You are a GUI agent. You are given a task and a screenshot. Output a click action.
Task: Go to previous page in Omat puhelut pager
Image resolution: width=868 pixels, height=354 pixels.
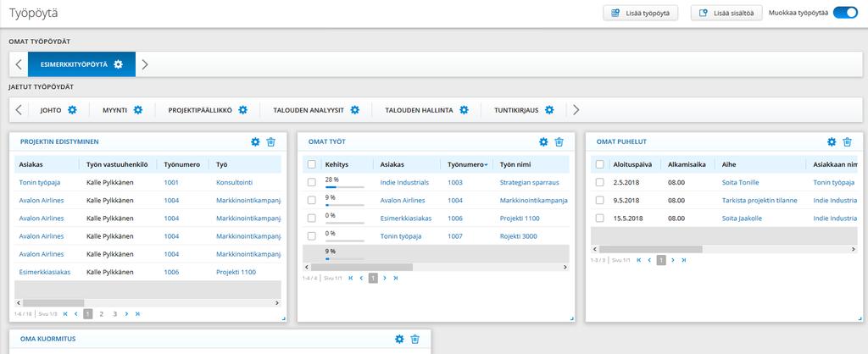pyautogui.click(x=649, y=260)
